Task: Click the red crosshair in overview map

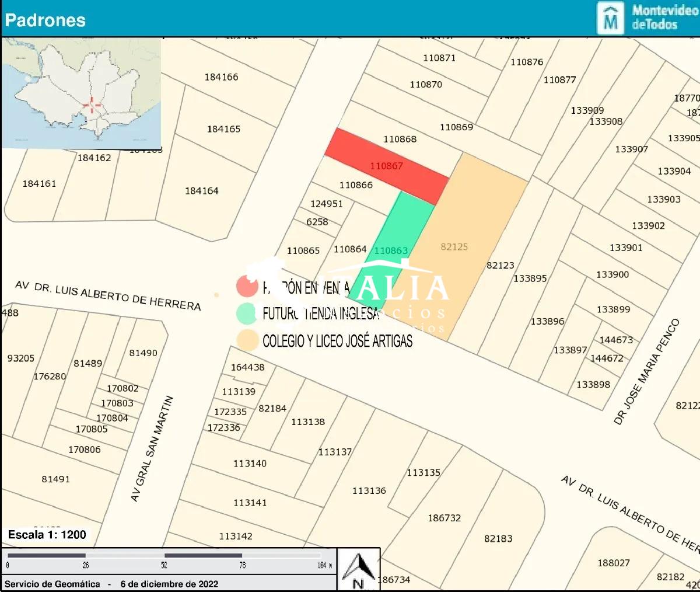Action: click(92, 106)
